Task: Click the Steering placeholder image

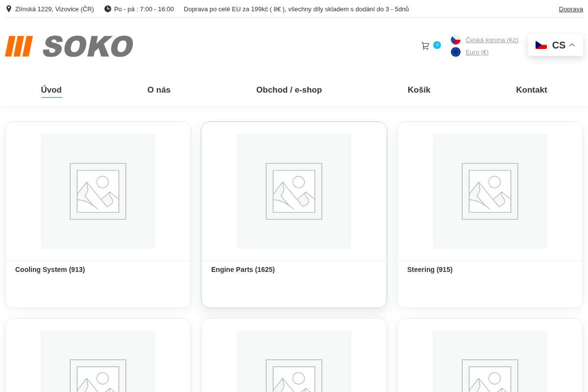Action: (490, 191)
